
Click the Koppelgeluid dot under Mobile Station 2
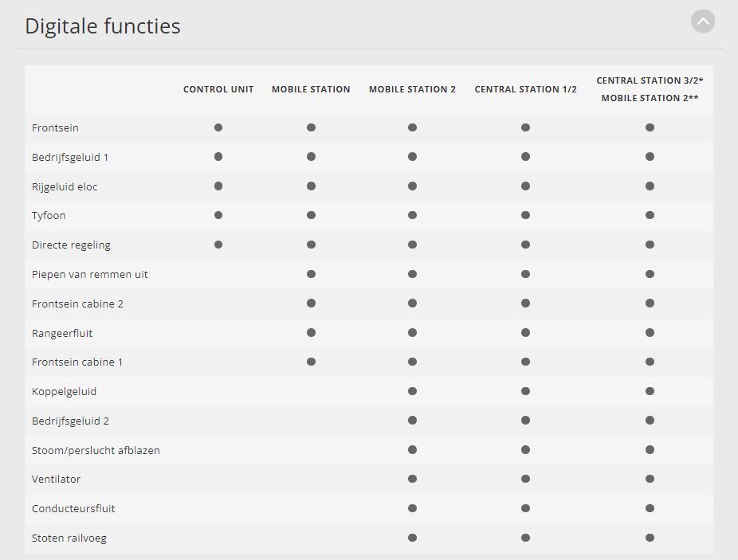[412, 391]
